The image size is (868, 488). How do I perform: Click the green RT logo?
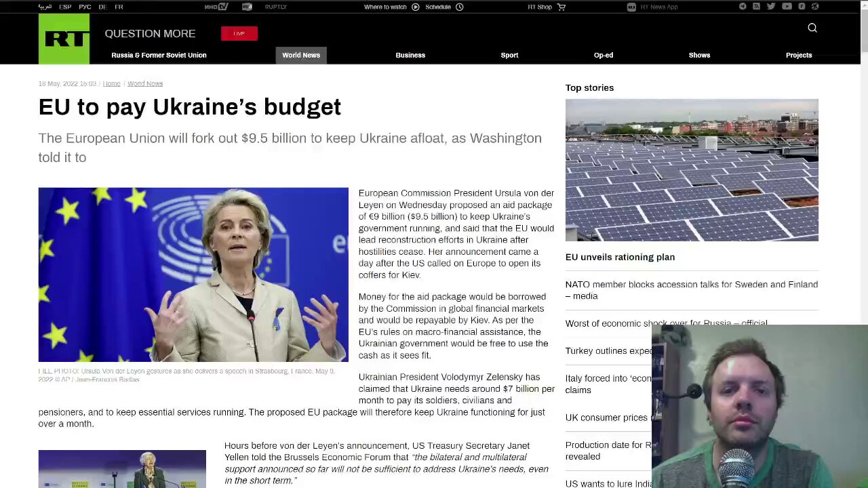coord(64,39)
